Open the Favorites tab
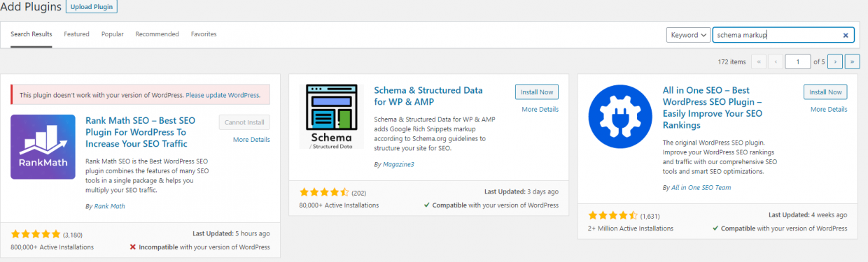The width and height of the screenshot is (868, 262). click(x=204, y=34)
